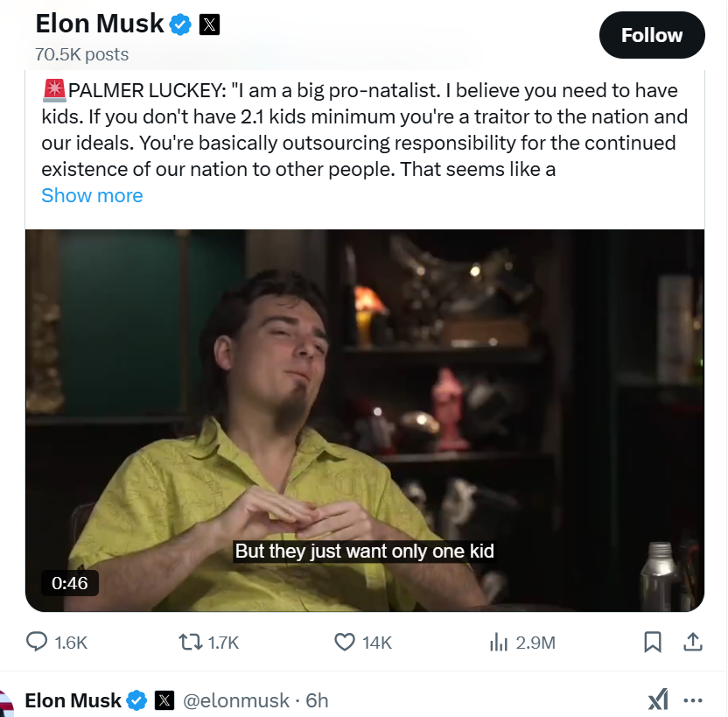Click the Elon Musk header title
The width and height of the screenshot is (728, 717).
(100, 25)
